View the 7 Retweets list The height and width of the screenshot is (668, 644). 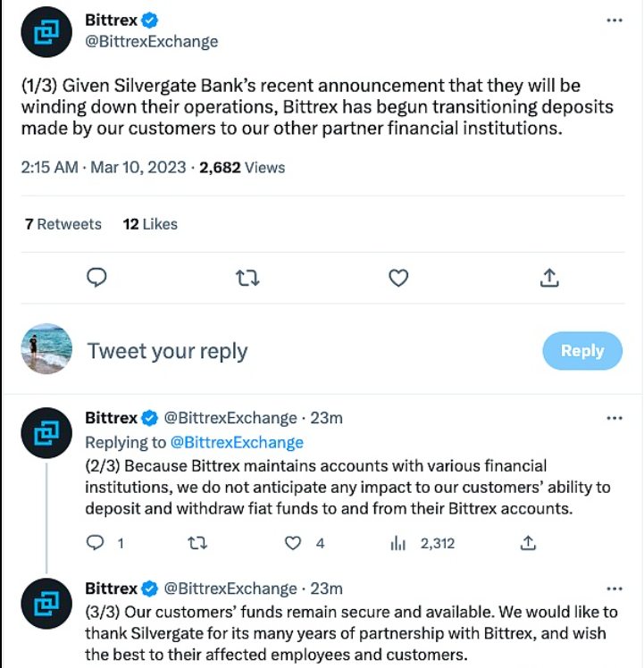tap(63, 224)
